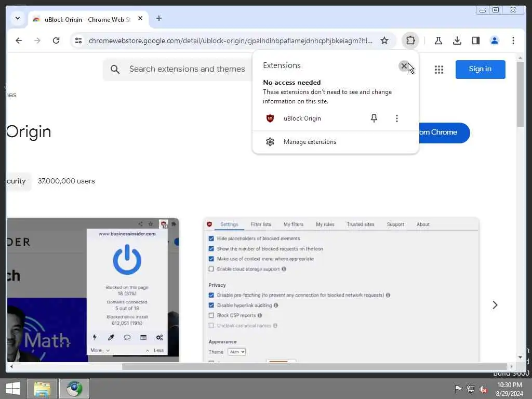Open site information icon in address bar
The image size is (532, 399).
pos(78,41)
